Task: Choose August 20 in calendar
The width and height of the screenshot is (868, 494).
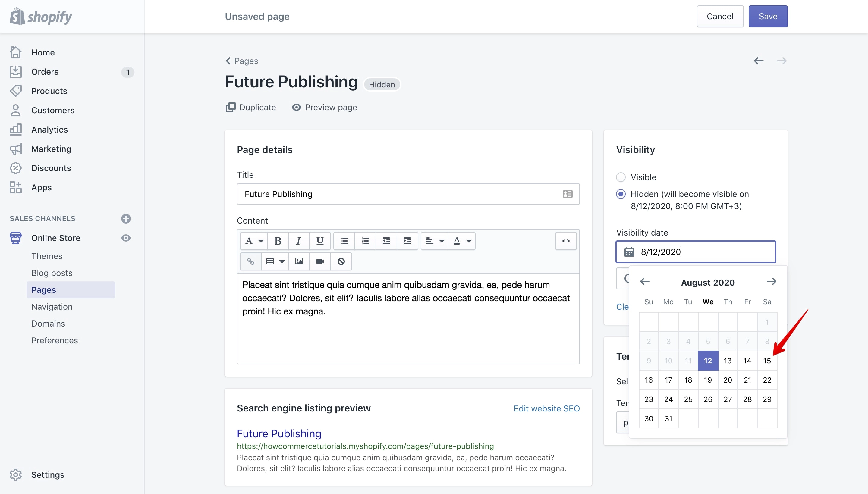Action: tap(728, 380)
